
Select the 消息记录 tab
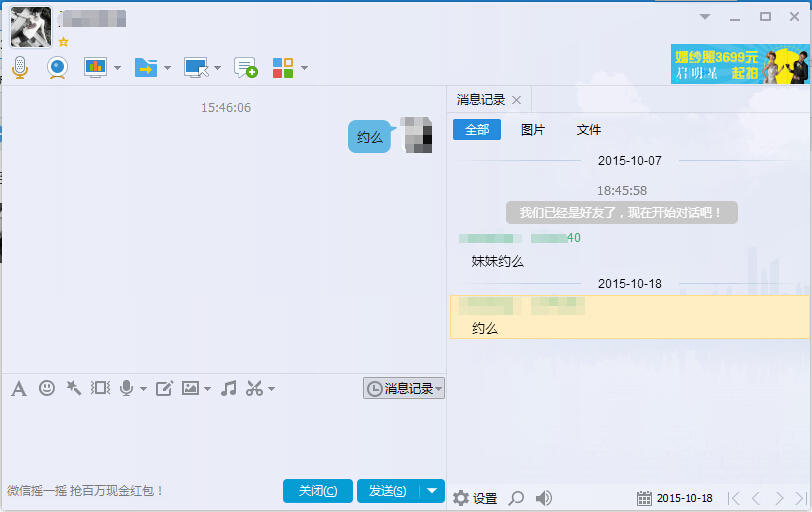click(x=481, y=99)
